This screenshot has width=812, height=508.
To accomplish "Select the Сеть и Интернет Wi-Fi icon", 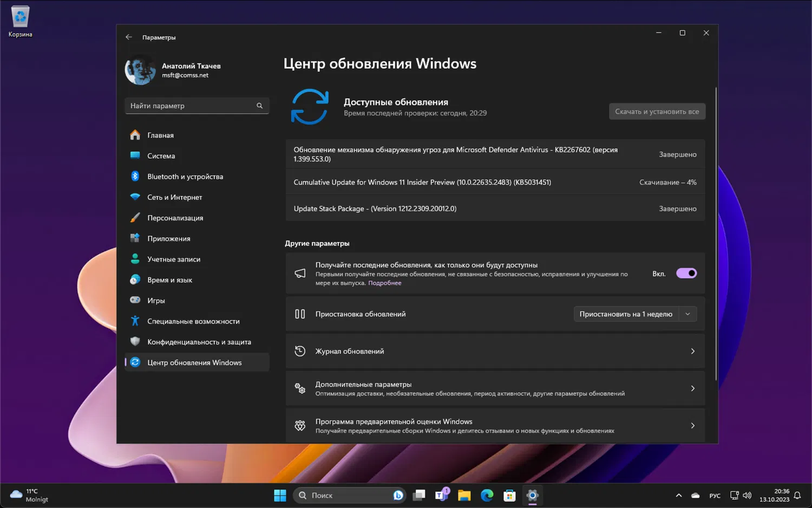I will pyautogui.click(x=135, y=197).
